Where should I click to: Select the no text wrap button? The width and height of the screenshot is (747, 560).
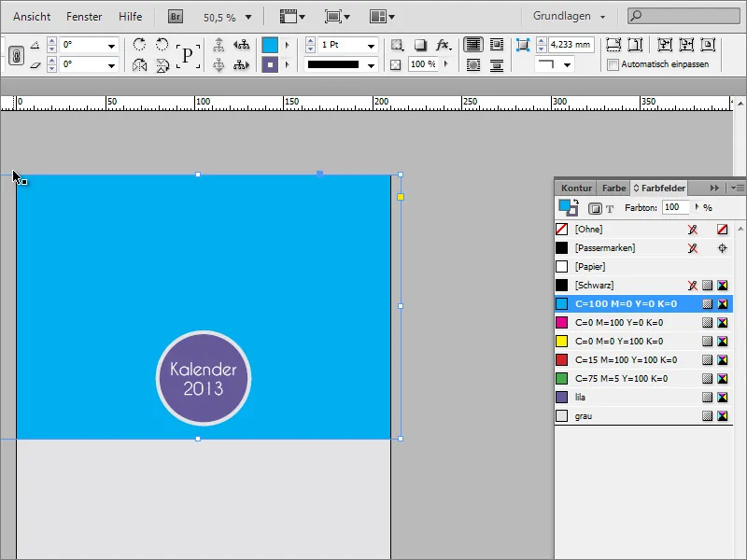coord(473,45)
